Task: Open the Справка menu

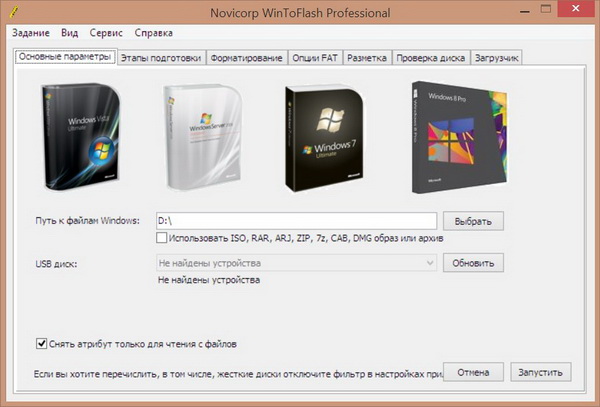Action: (153, 33)
